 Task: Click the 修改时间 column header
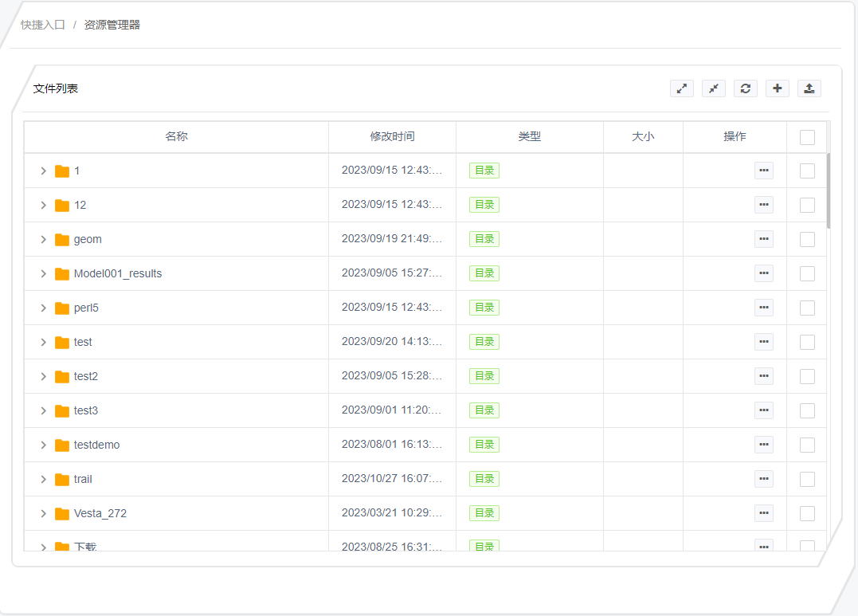coord(392,136)
